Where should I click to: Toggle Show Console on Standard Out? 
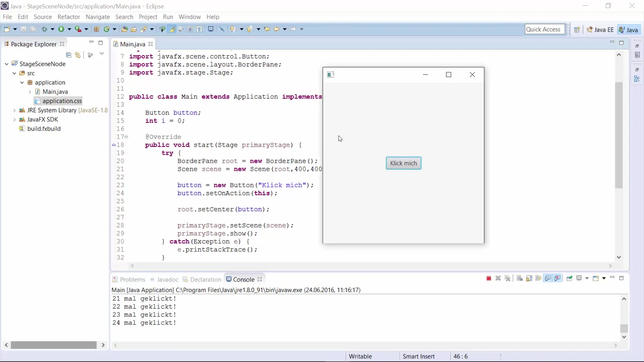(x=548, y=278)
